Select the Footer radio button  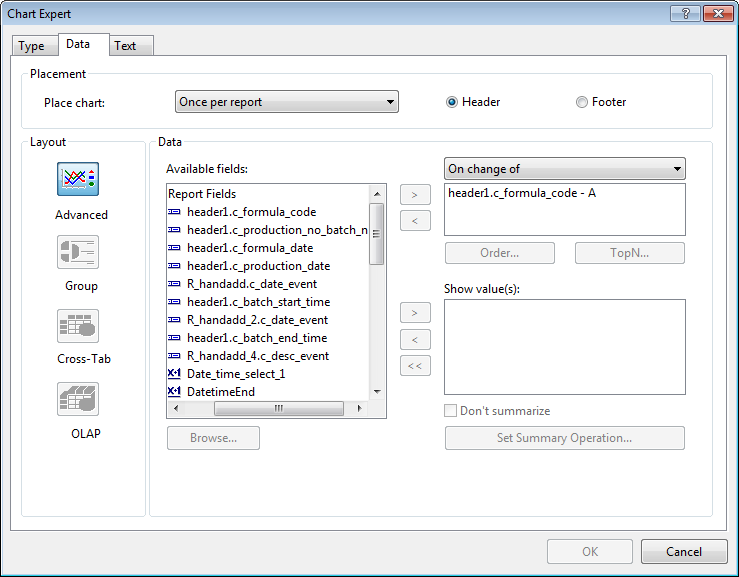coord(582,102)
